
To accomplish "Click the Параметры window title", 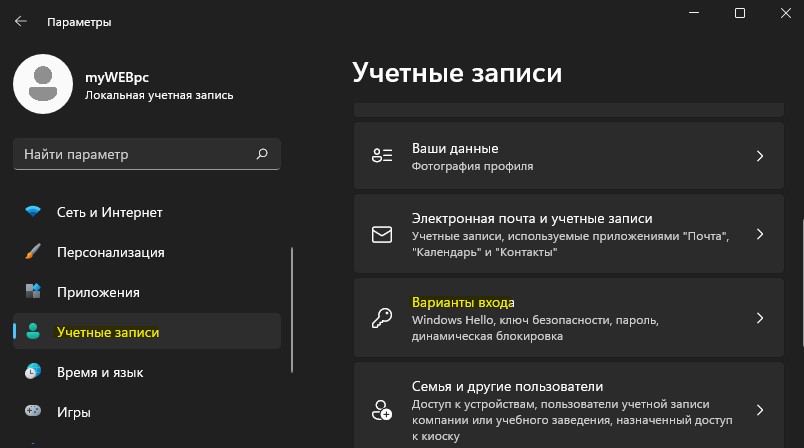I will coord(79,22).
